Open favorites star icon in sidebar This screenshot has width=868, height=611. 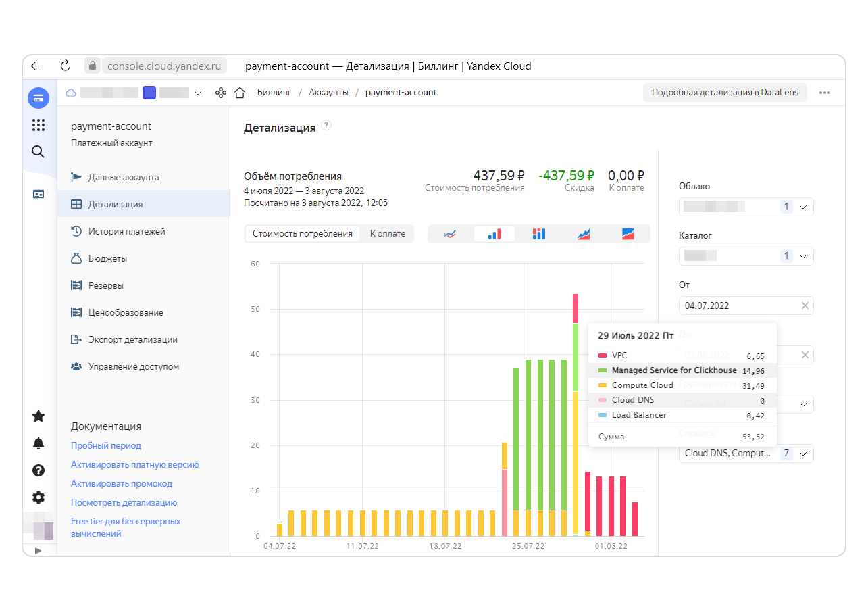(39, 416)
